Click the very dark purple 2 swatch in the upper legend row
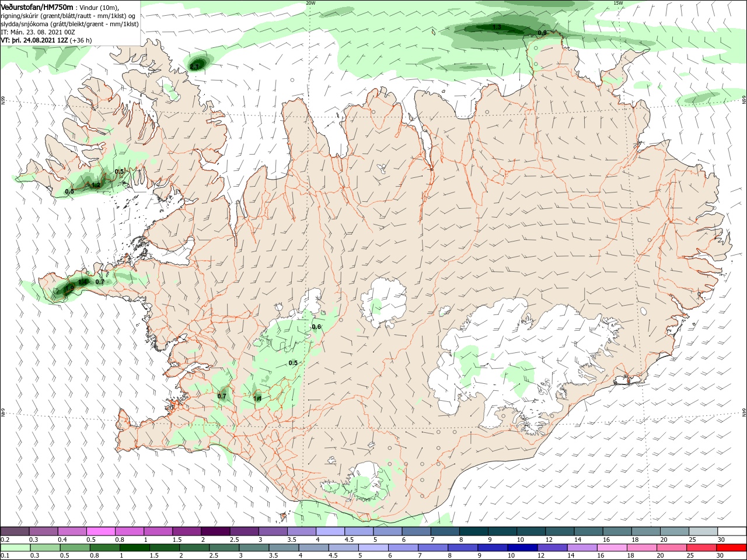 click(215, 531)
